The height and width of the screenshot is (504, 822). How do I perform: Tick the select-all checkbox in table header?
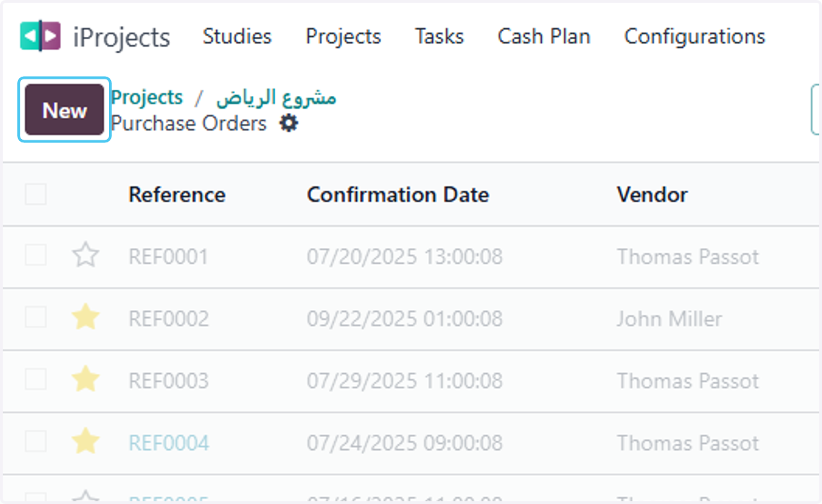pos(36,194)
